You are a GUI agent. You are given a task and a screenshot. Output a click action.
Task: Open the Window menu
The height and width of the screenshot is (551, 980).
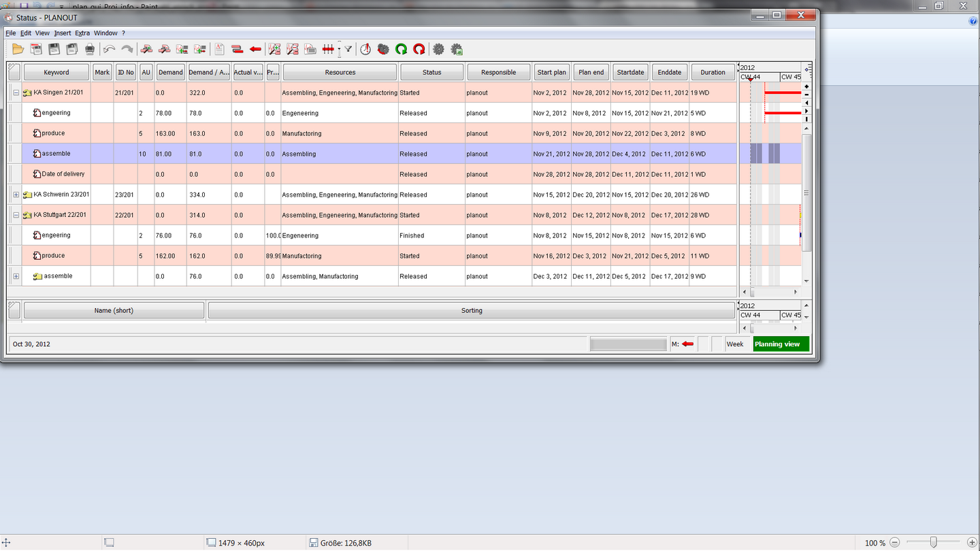[x=105, y=33]
